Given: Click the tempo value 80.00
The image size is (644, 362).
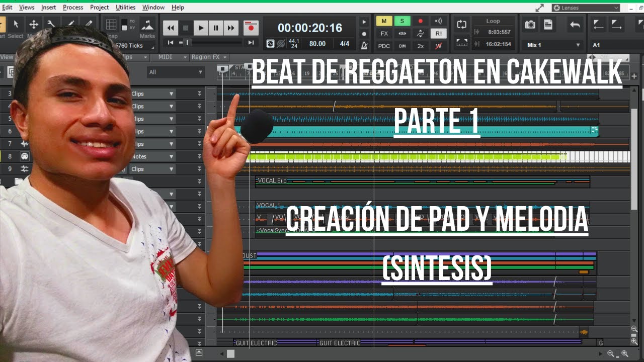Looking at the screenshot, I should click(317, 44).
